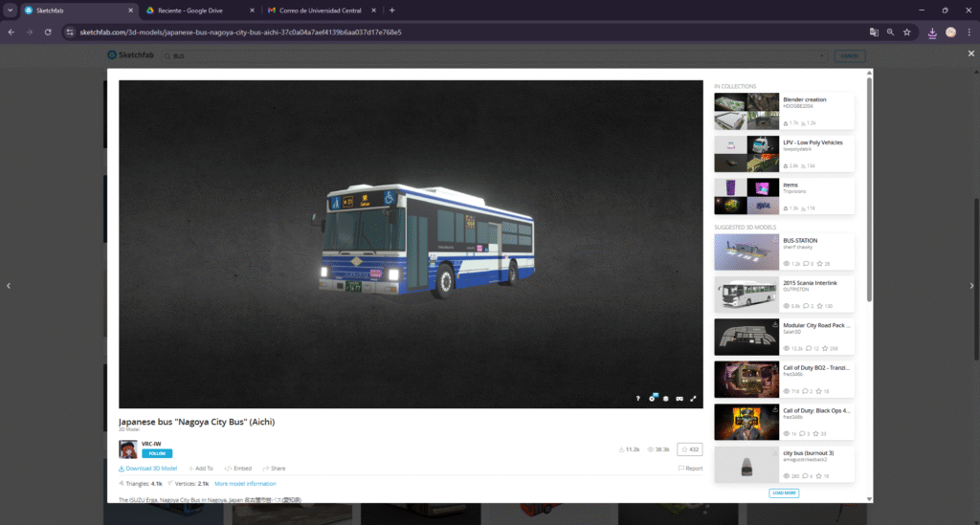
Task: Click the Load More button
Action: click(x=784, y=493)
